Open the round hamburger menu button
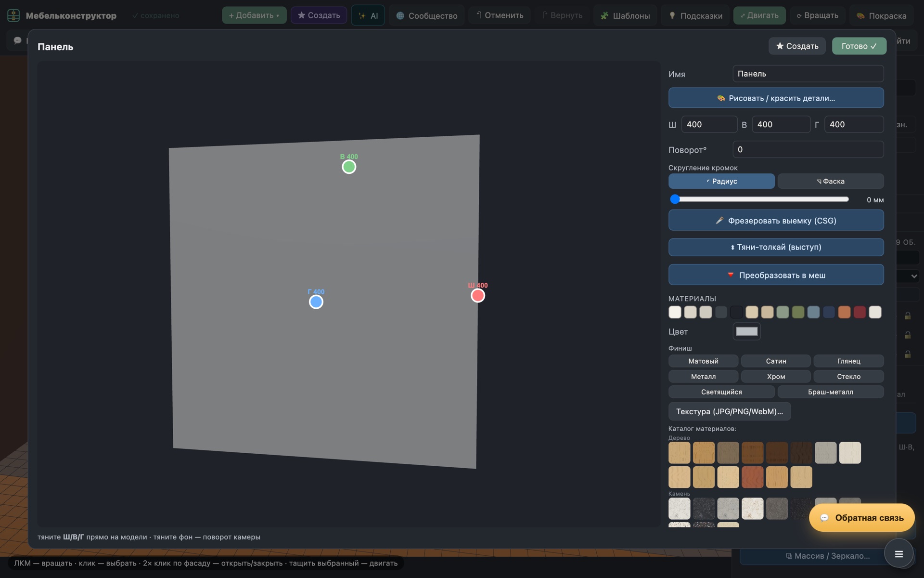924x578 pixels. tap(898, 554)
